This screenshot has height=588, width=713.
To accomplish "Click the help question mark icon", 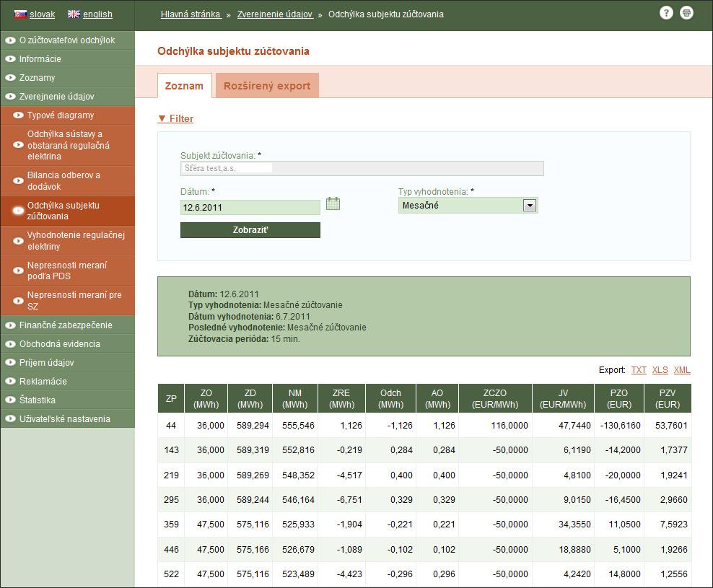I will pyautogui.click(x=666, y=13).
